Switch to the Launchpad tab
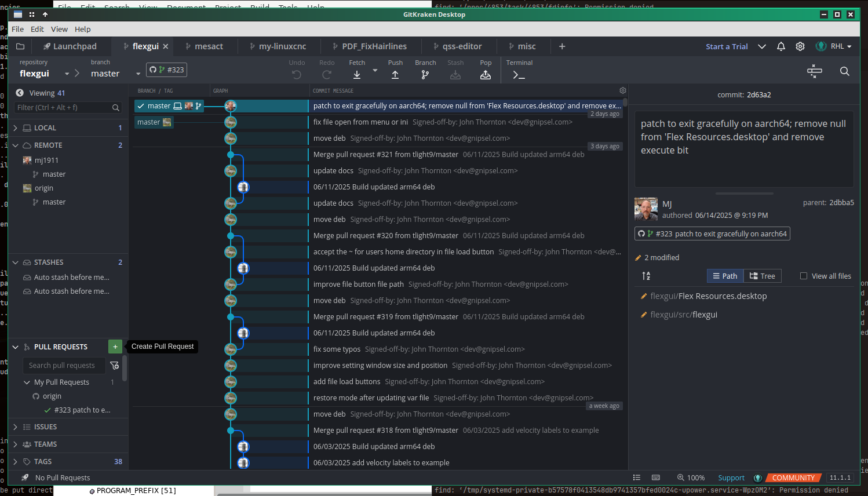868x496 pixels. click(x=70, y=46)
